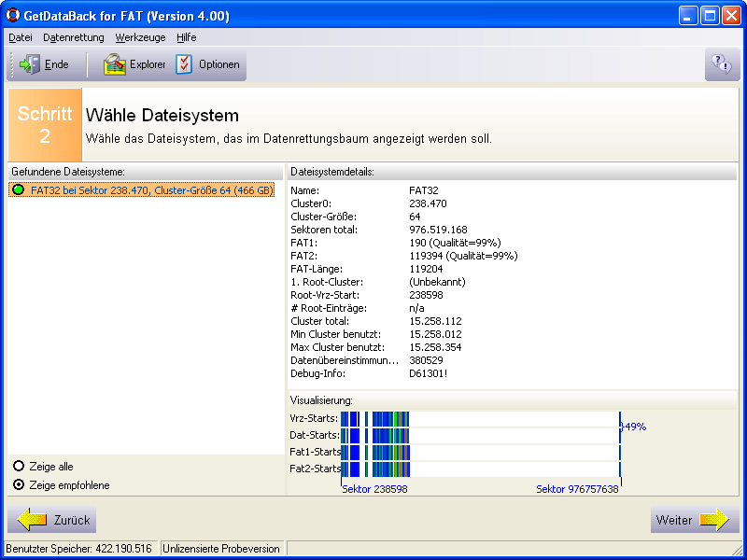This screenshot has height=560, width=747.
Task: Click the orange Schritt 2 step panel
Action: (45, 125)
